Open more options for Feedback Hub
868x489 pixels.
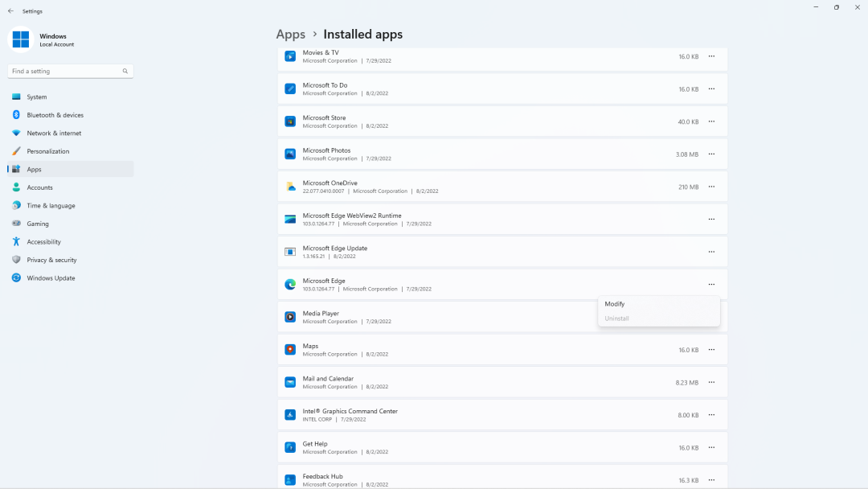click(x=711, y=479)
